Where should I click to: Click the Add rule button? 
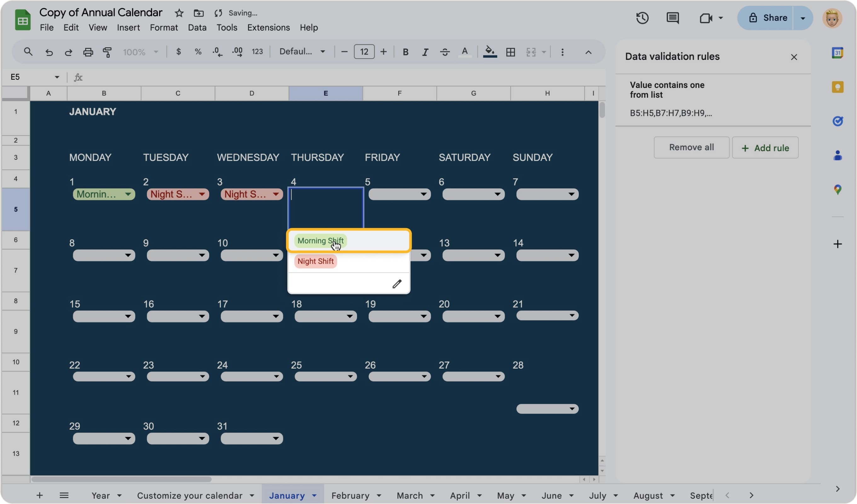point(765,148)
